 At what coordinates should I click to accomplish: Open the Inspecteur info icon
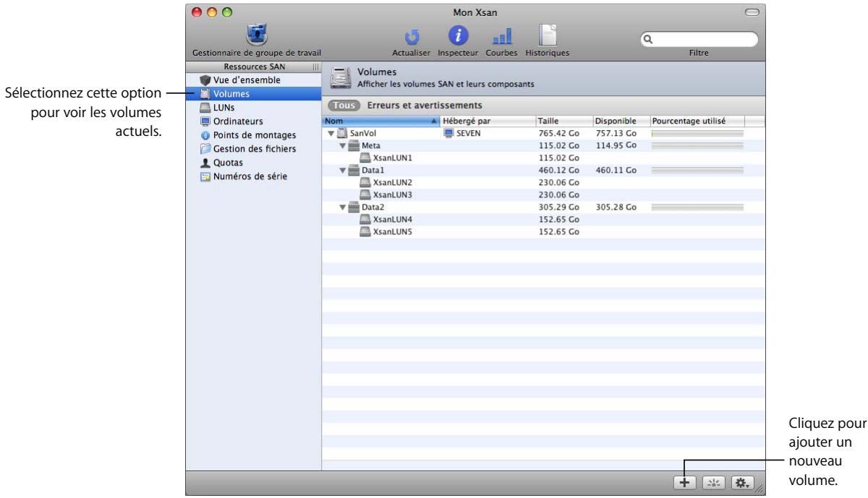point(458,35)
